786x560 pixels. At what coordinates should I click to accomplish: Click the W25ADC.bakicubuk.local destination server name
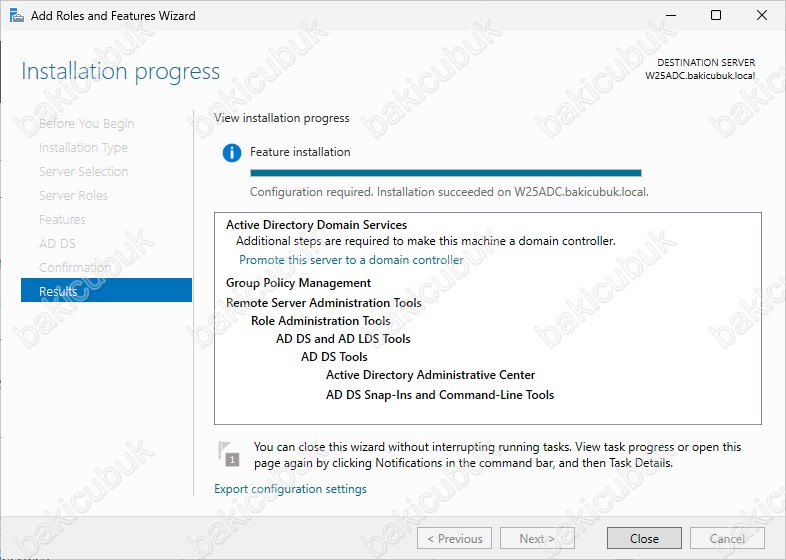700,76
